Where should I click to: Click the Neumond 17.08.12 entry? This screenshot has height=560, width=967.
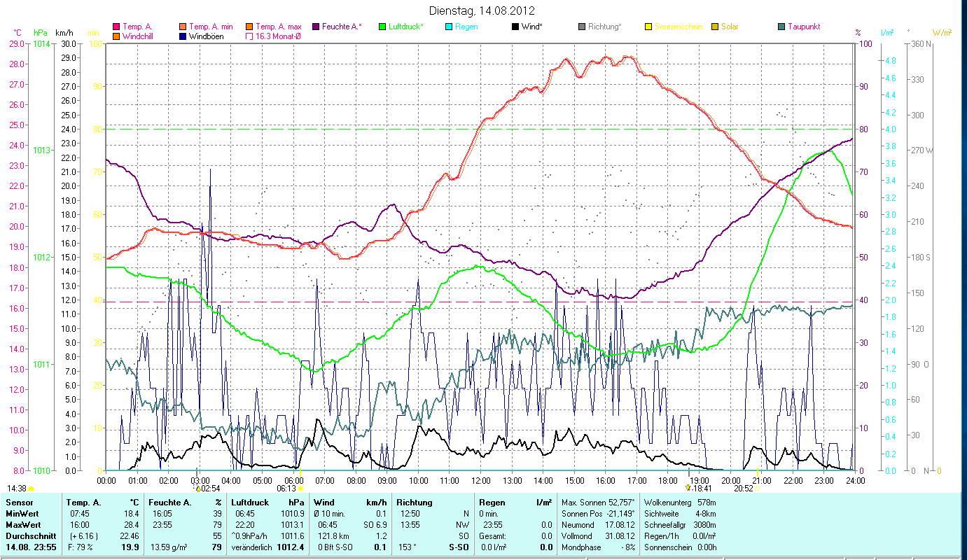[x=598, y=525]
